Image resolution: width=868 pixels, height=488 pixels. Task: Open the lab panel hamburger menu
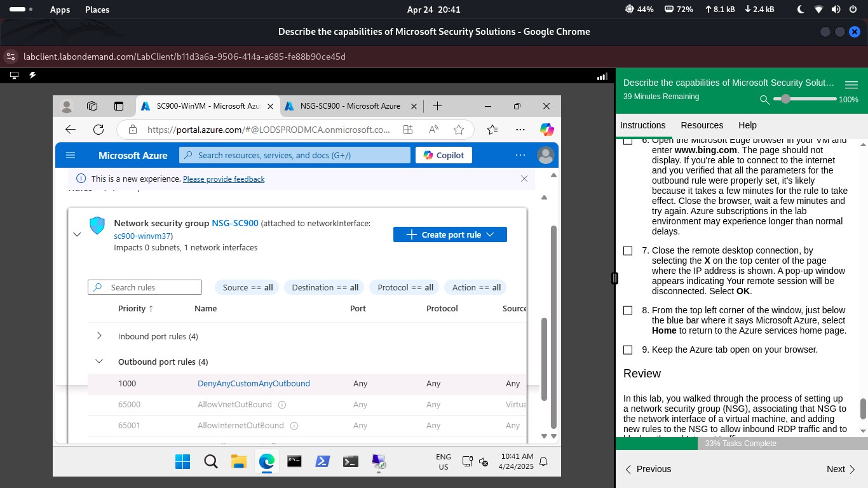(x=851, y=85)
